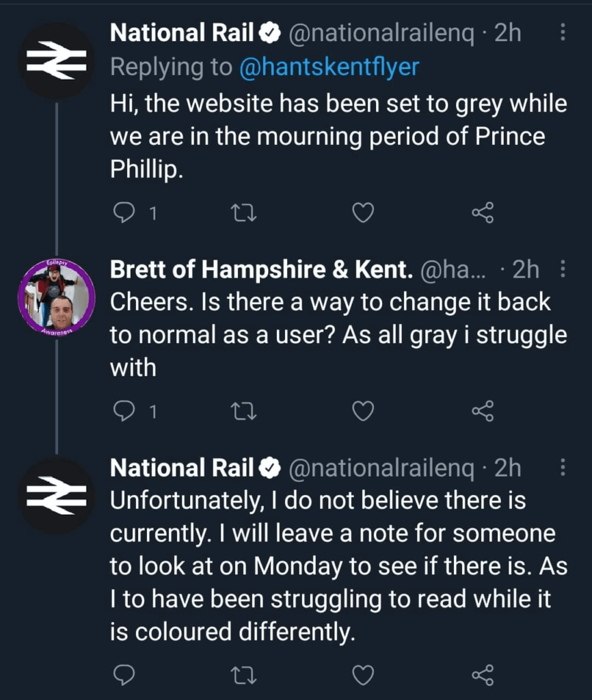Like the first National Rail tweet

(363, 214)
